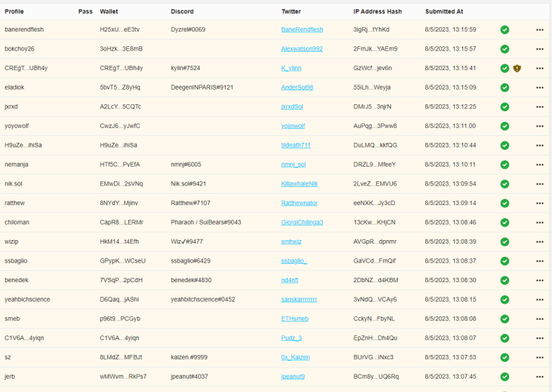Image resolution: width=552 pixels, height=392 pixels.
Task: Click the green check icon for CREgT...UBh4y row
Action: (x=504, y=69)
